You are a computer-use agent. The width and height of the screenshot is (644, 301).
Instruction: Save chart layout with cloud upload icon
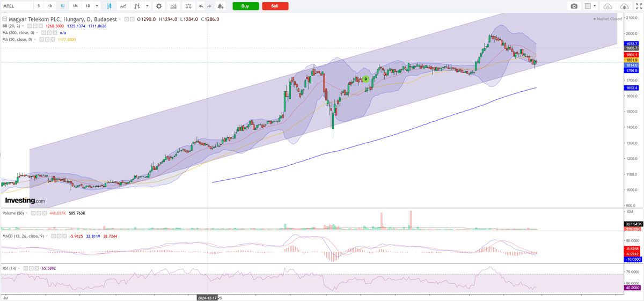(625, 6)
